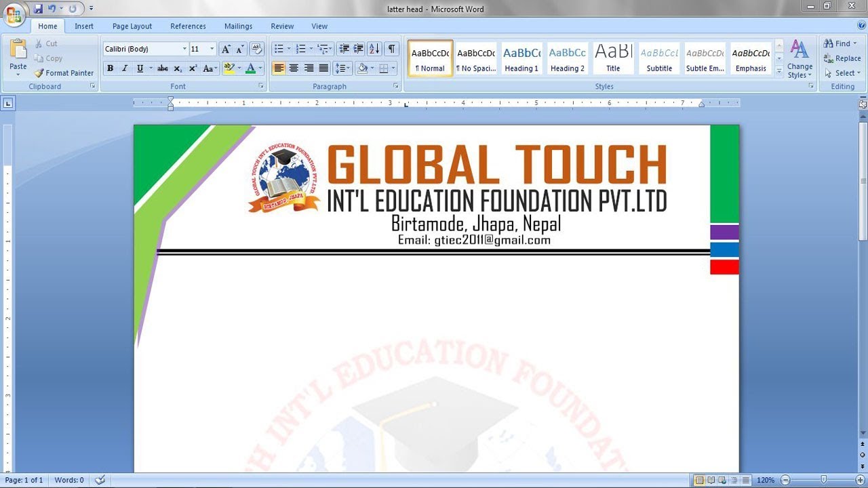Apply a bulleted list
This screenshot has width=868, height=488.
tap(279, 49)
